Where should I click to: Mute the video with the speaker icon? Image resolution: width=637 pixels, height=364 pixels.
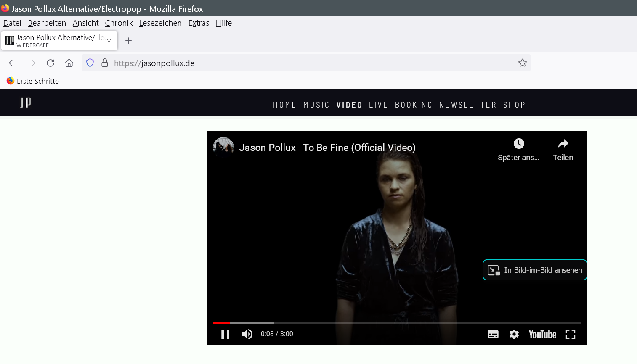[247, 334]
